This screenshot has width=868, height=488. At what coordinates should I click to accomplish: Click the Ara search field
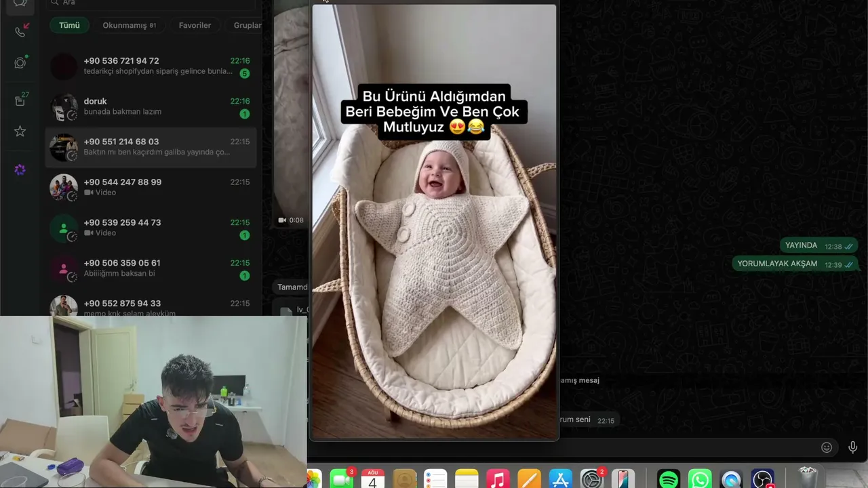point(154,3)
